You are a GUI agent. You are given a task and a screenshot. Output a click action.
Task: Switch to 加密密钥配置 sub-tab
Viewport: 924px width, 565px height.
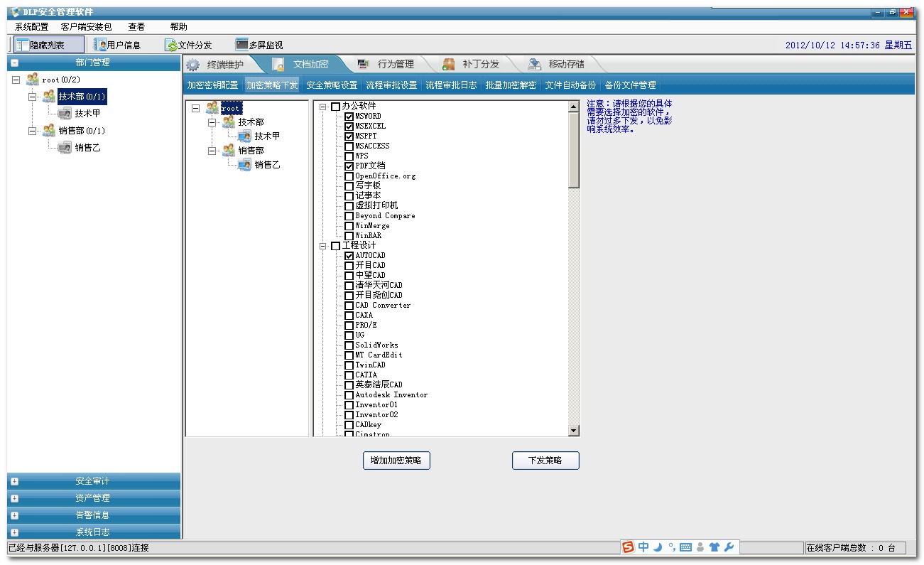click(213, 85)
